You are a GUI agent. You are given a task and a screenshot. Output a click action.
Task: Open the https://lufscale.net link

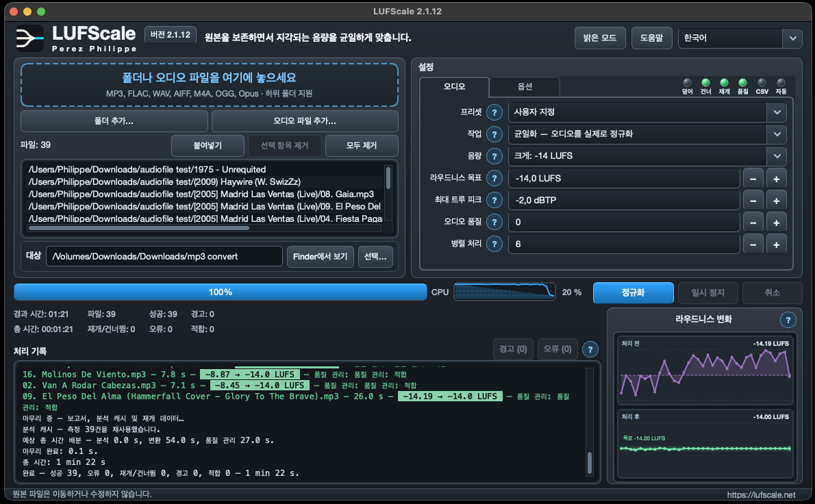[x=761, y=494]
